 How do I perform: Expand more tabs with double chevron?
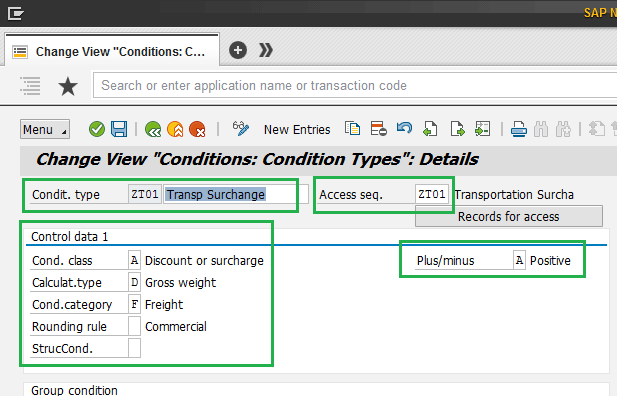point(266,50)
